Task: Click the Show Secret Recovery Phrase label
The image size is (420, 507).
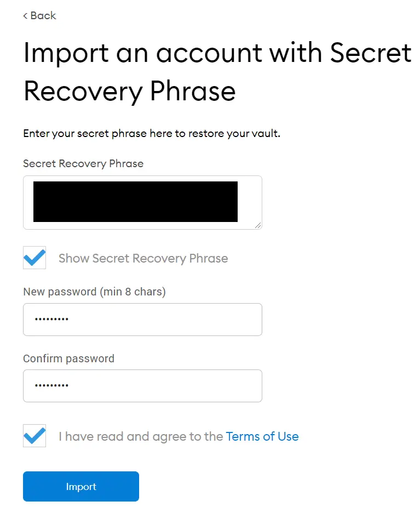Action: [x=143, y=258]
